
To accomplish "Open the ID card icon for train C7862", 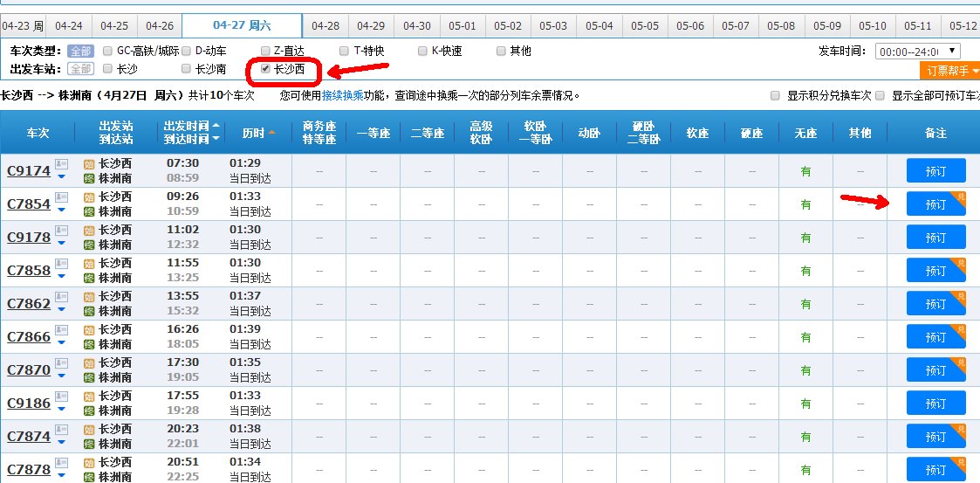I will tap(61, 297).
